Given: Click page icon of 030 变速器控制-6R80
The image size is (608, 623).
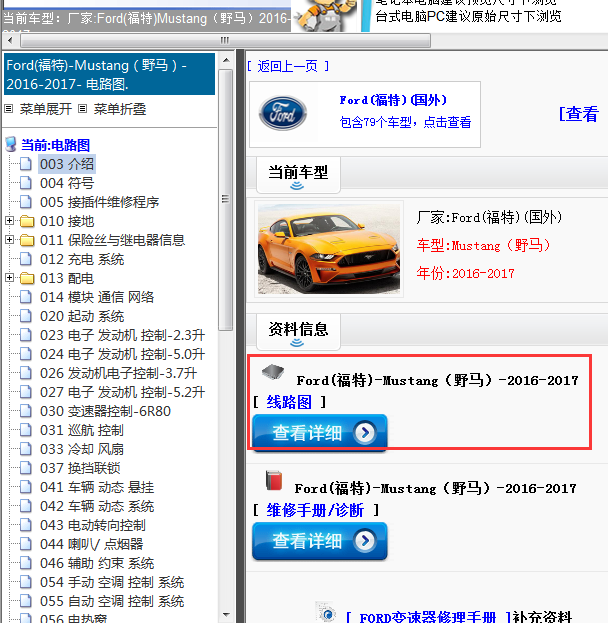Looking at the screenshot, I should point(26,411).
